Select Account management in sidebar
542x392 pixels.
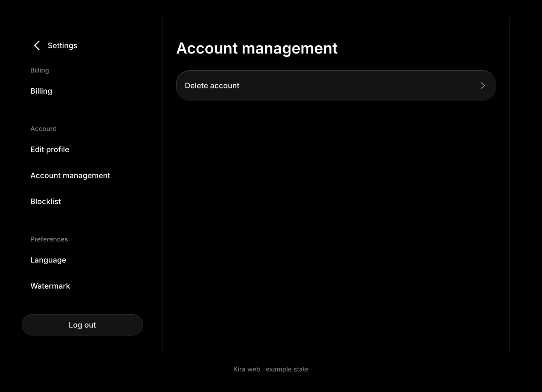(x=70, y=175)
